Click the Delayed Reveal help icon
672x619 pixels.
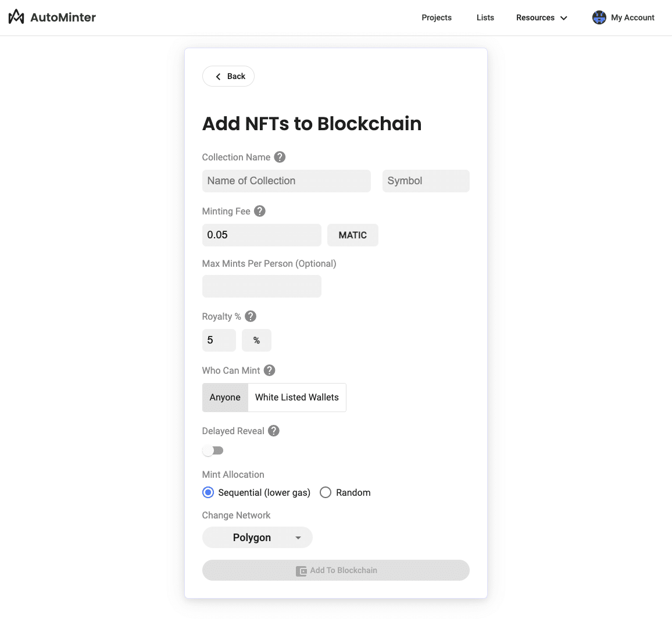point(274,431)
